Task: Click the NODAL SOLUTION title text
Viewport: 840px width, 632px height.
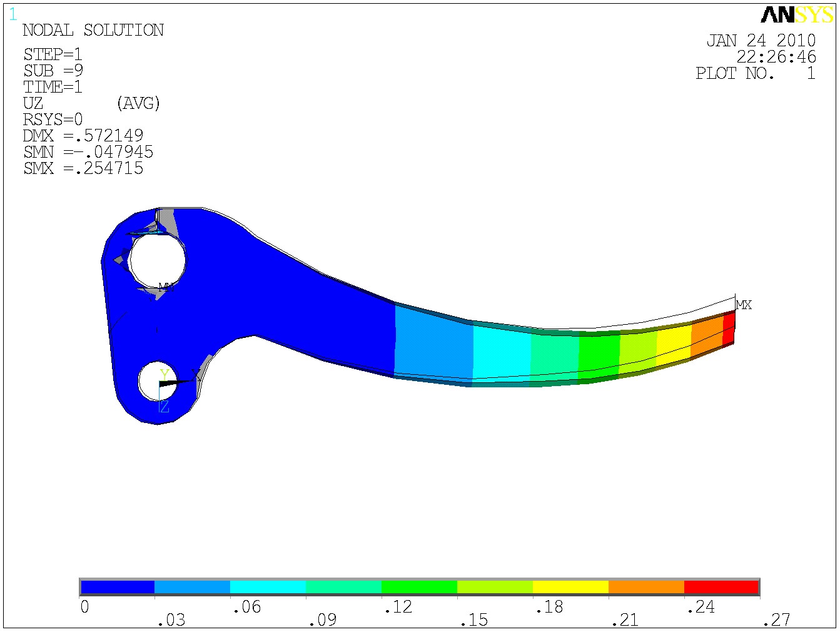Action: [93, 30]
